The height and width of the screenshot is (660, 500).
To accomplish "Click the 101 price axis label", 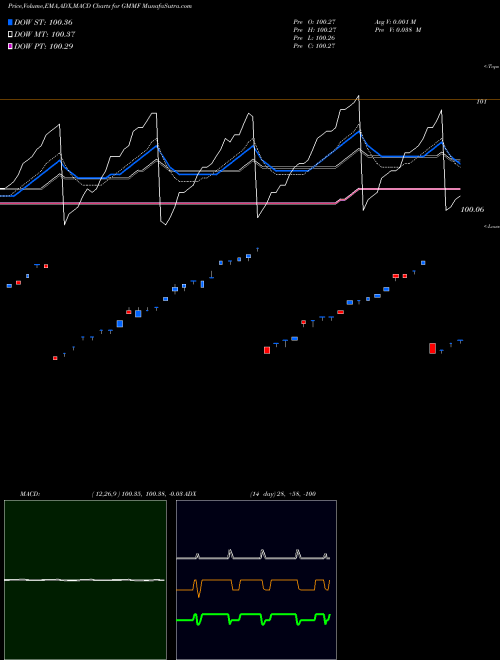I will coord(481,101).
